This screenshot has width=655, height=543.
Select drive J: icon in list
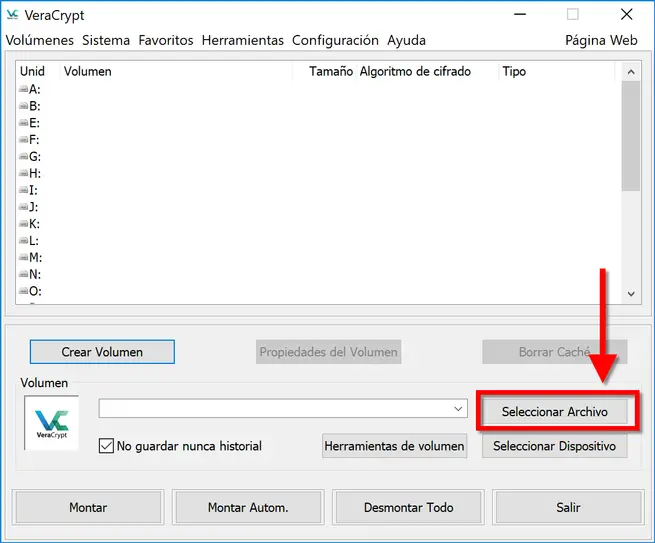click(x=23, y=207)
